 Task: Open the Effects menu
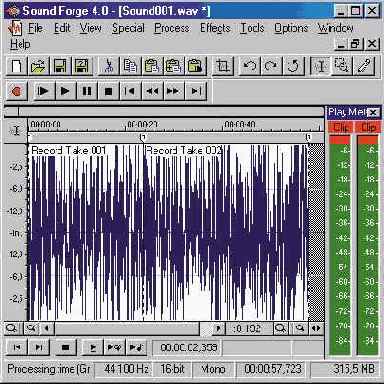point(215,28)
